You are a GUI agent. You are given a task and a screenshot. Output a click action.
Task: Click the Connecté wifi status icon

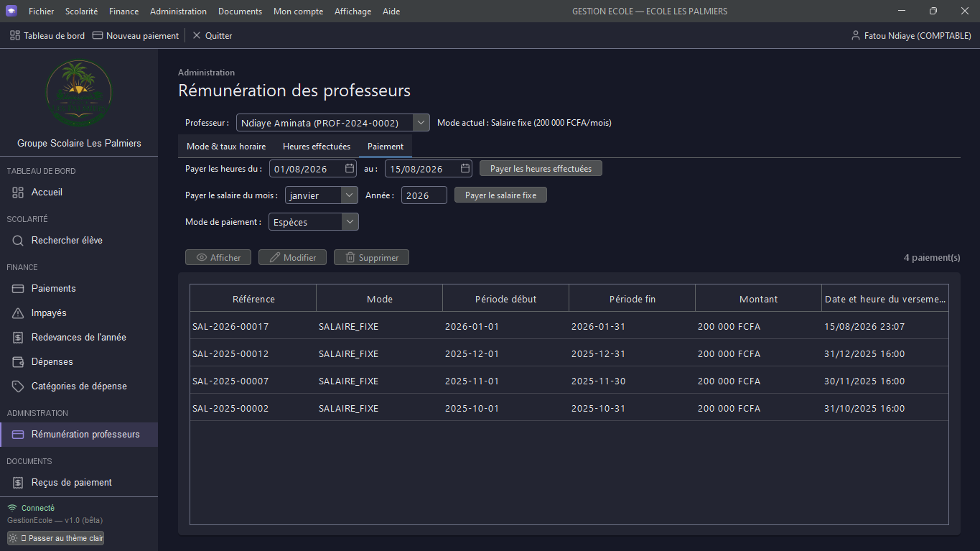click(12, 508)
